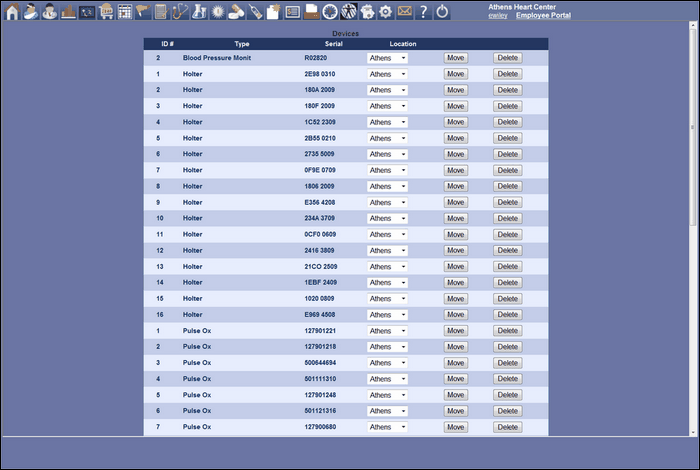Open the syringe icon in toolbar
This screenshot has height=470, width=700.
pos(255,12)
